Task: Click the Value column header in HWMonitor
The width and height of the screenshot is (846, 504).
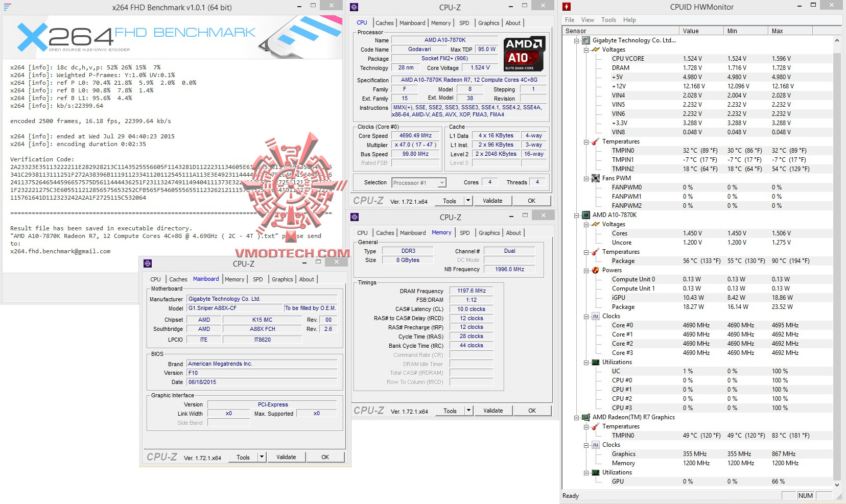Action: pyautogui.click(x=701, y=31)
